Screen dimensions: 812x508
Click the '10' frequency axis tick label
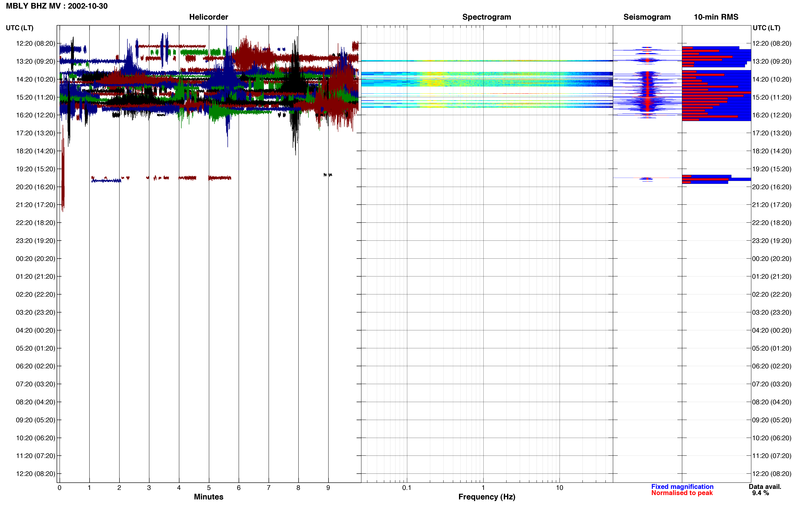(559, 487)
